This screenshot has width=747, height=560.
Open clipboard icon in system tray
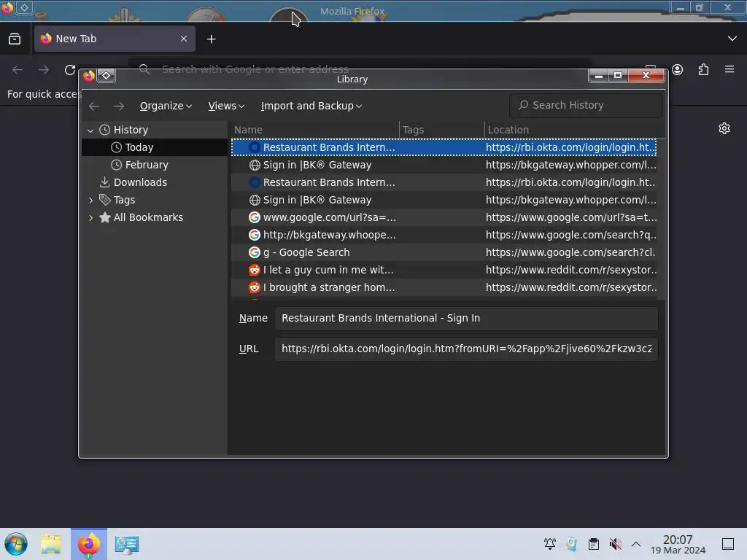click(x=594, y=544)
